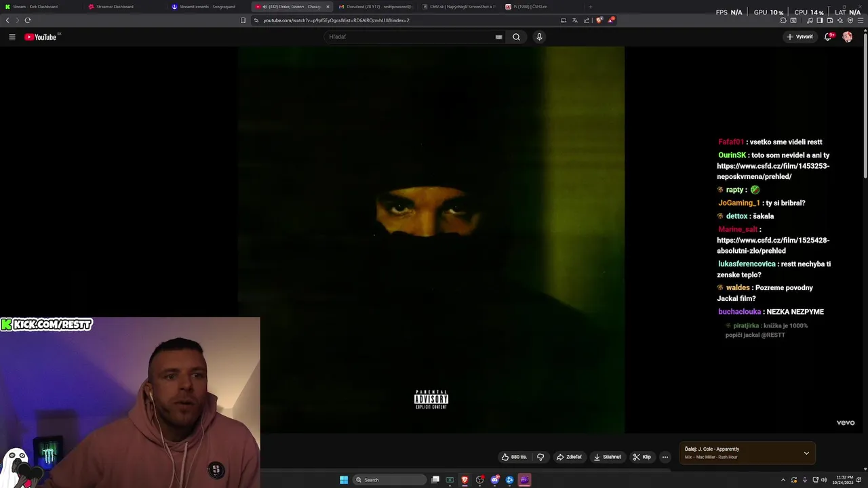
Task: Switch to Stream - Kick Dashboard tab
Action: point(41,7)
